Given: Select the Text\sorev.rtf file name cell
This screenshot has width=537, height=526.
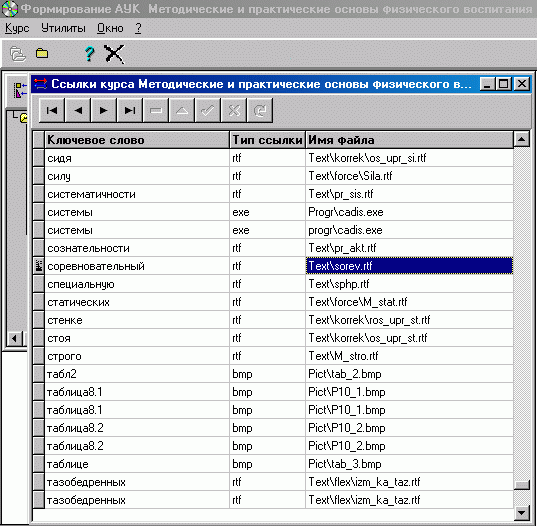Looking at the screenshot, I should click(x=409, y=266).
